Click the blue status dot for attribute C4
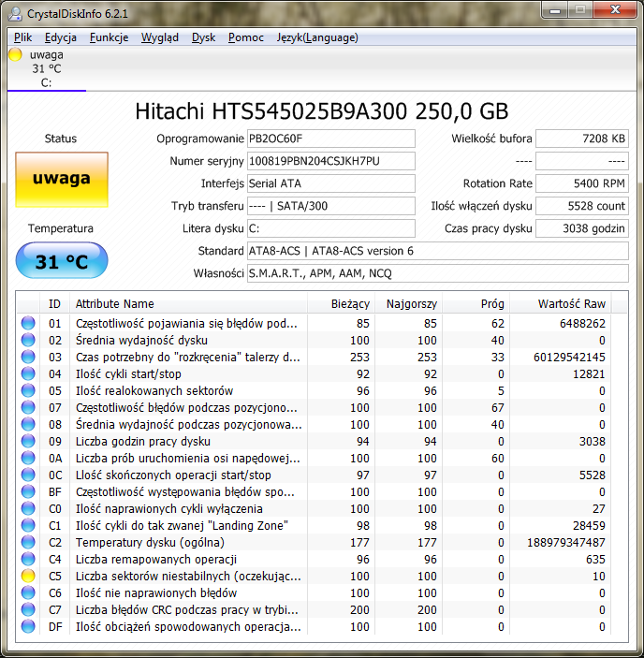 (28, 559)
